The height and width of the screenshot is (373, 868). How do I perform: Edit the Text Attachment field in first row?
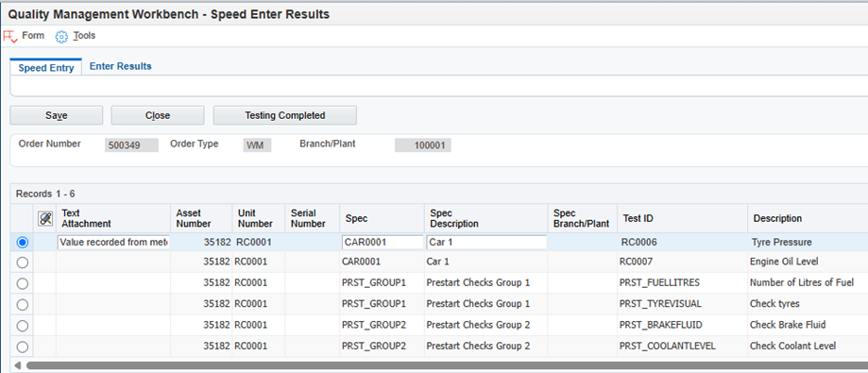113,242
